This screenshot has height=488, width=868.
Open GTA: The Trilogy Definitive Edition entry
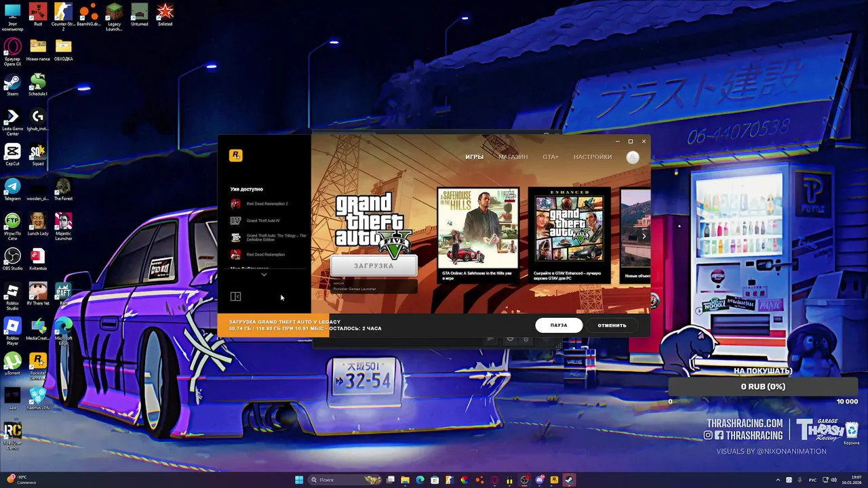tap(269, 237)
